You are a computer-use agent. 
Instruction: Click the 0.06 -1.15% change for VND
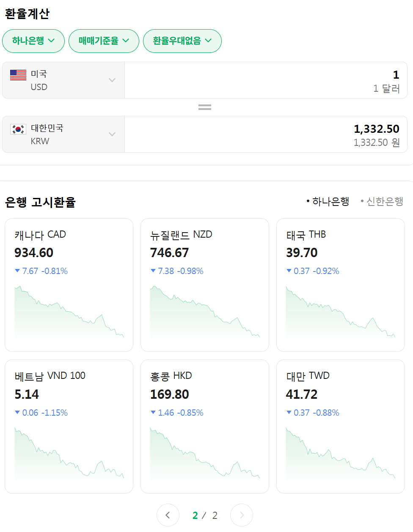[x=41, y=413]
